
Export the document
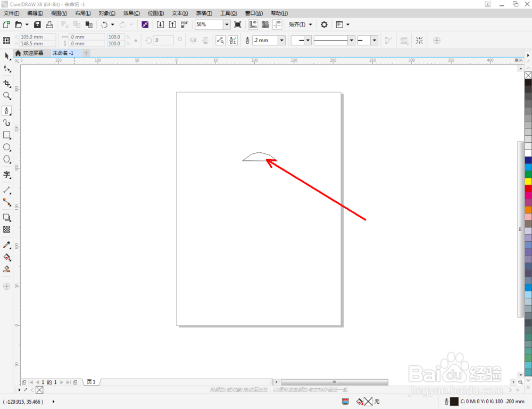pyautogui.click(x=172, y=24)
